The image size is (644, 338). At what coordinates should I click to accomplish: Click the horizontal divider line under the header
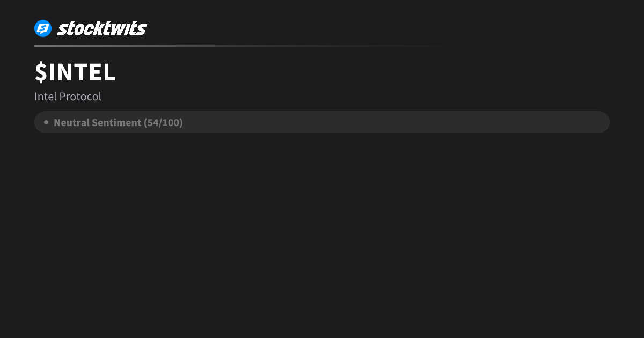(x=247, y=46)
